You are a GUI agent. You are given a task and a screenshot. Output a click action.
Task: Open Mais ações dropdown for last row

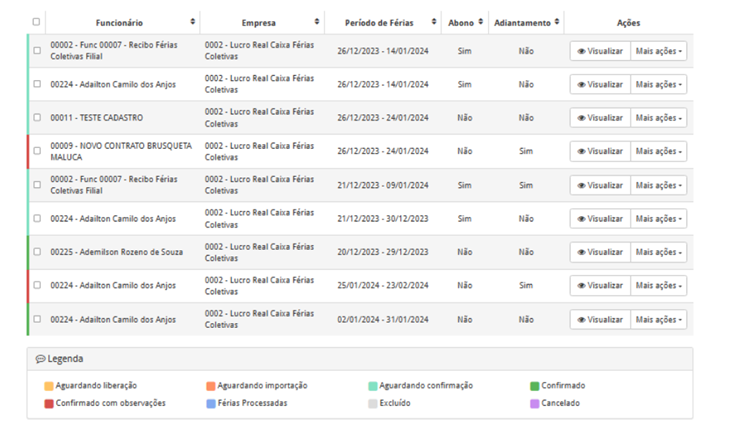tap(659, 320)
